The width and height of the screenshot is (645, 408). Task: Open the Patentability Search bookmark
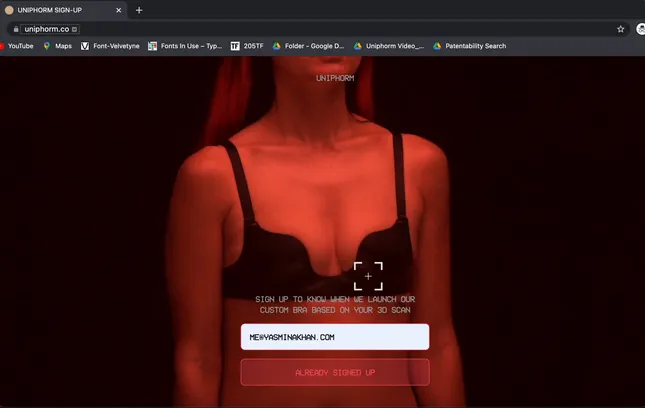(x=470, y=46)
